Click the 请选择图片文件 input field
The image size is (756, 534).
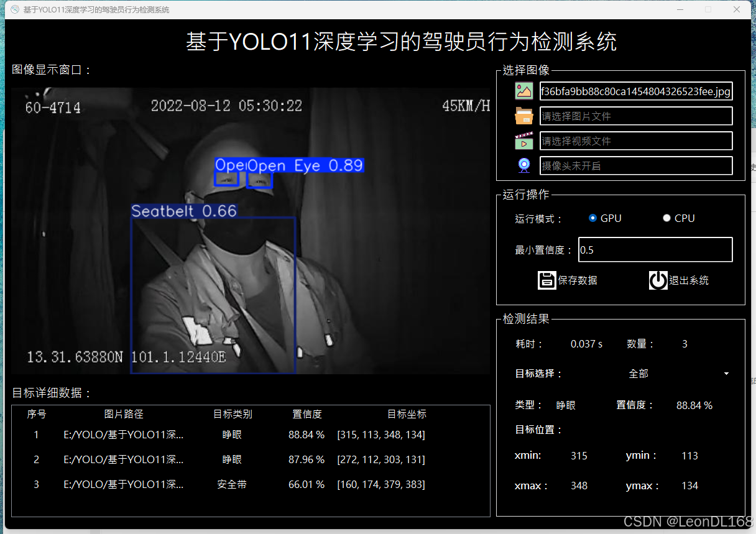click(636, 116)
